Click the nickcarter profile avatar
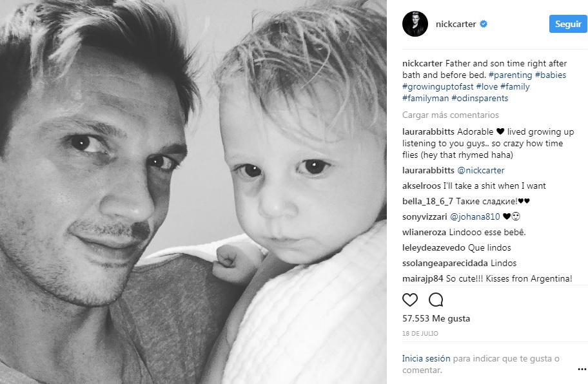 [x=415, y=24]
